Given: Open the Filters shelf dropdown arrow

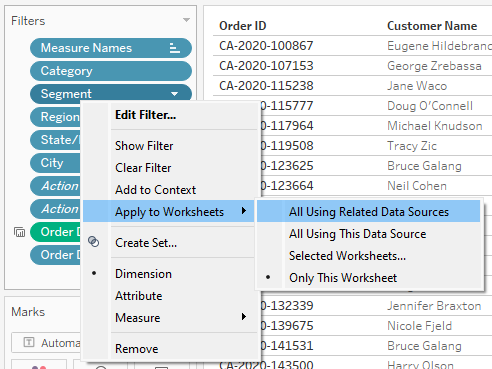Looking at the screenshot, I should (186, 20).
